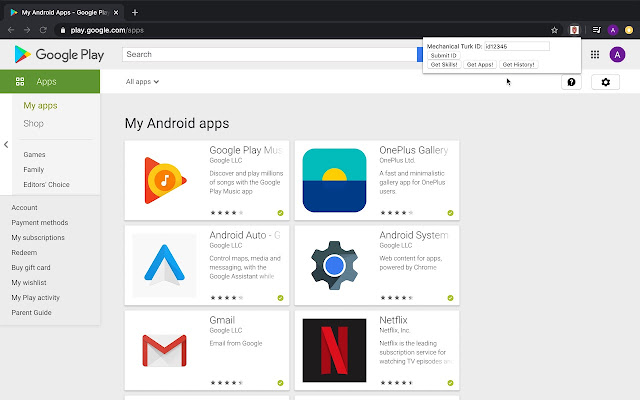The image size is (640, 400).
Task: Open the Gmail app icon
Action: click(x=164, y=350)
